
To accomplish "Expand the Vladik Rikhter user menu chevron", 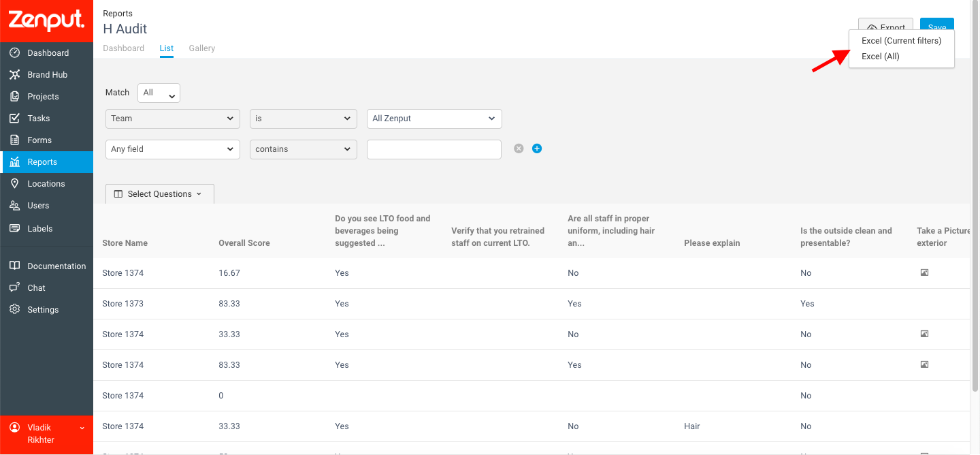I will pos(82,428).
